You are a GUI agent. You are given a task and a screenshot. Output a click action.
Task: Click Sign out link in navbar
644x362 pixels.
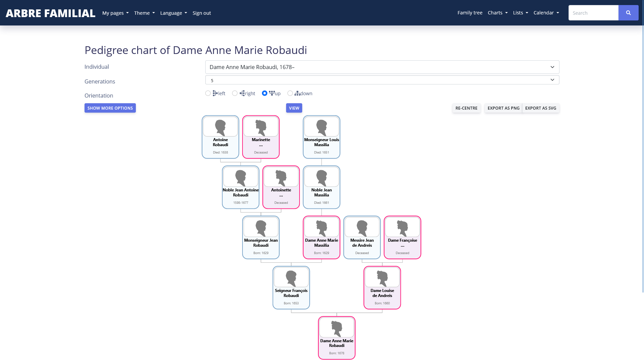(202, 12)
